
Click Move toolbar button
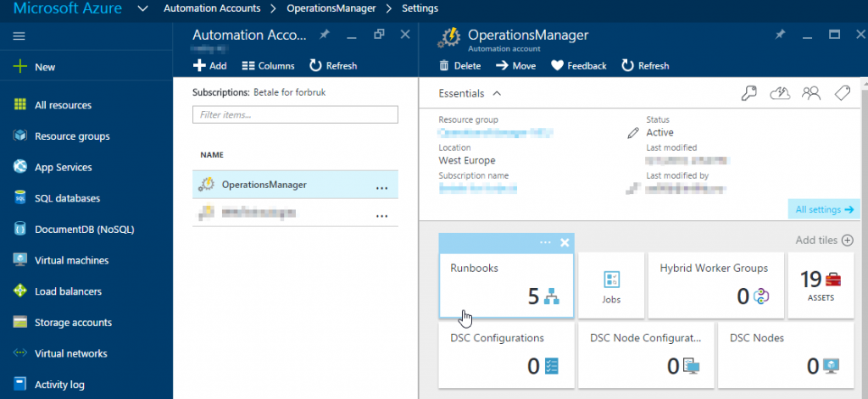pyautogui.click(x=516, y=66)
